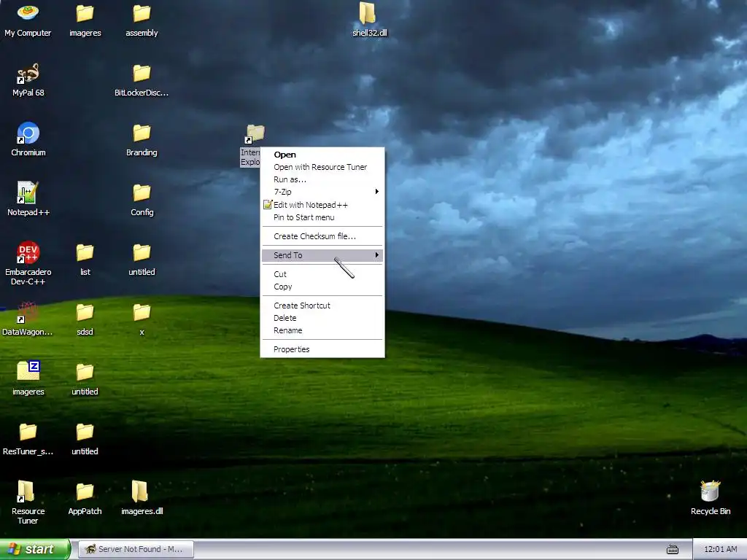Click the 12:01 AM taskbar clock
The height and width of the screenshot is (560, 747).
pos(720,549)
